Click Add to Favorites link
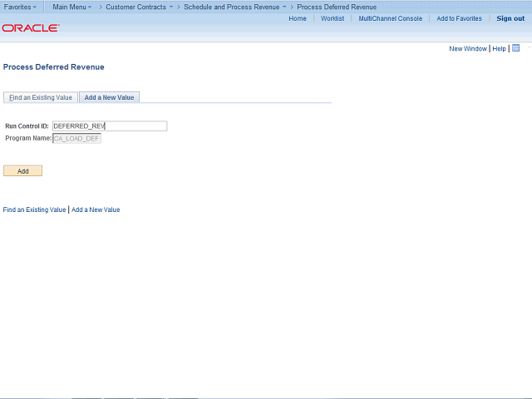The height and width of the screenshot is (399, 532). click(x=459, y=18)
